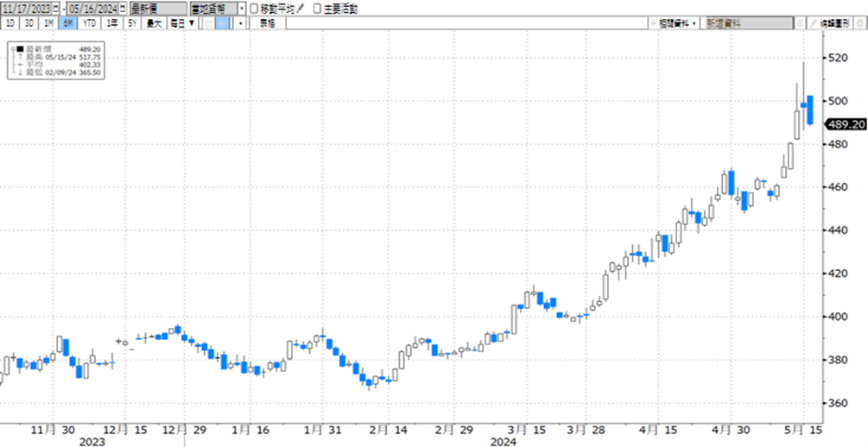The image size is (868, 447).
Task: Enable the 移動平均 checkbox
Action: pyautogui.click(x=254, y=9)
